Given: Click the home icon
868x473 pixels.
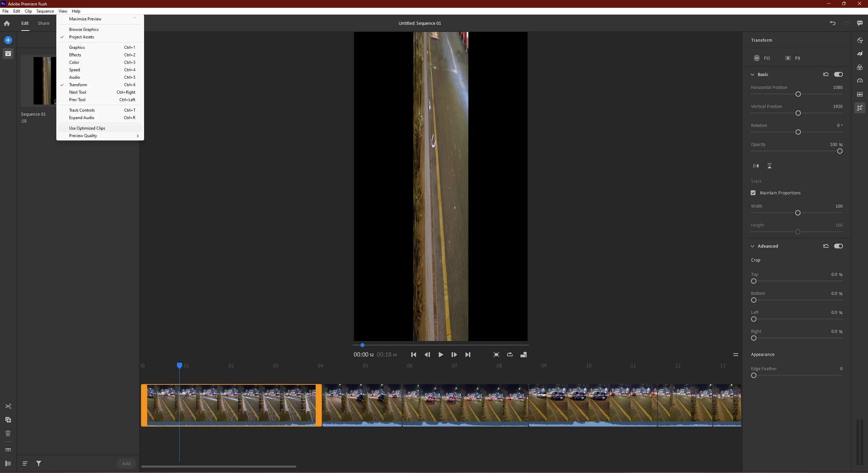Looking at the screenshot, I should click(x=7, y=23).
